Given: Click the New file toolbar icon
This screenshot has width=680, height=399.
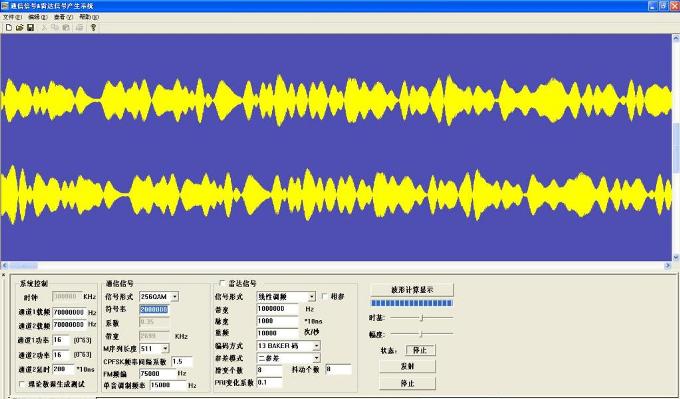Looking at the screenshot, I should (8, 27).
